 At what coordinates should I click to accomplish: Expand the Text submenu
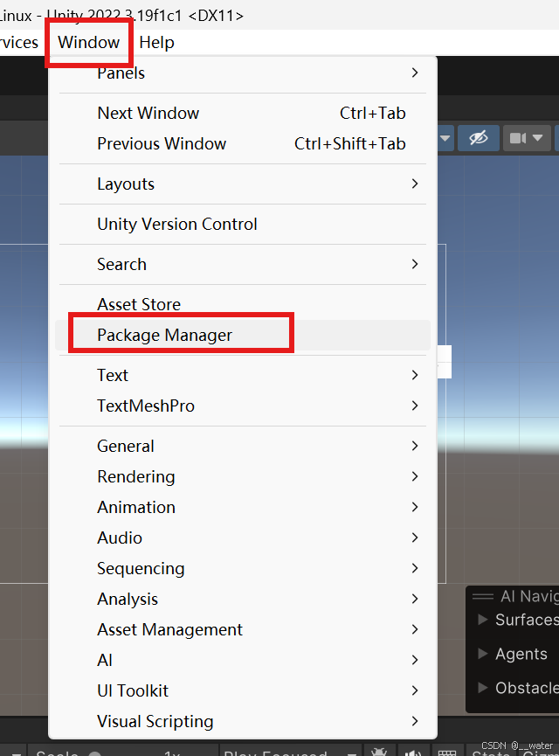(x=243, y=375)
